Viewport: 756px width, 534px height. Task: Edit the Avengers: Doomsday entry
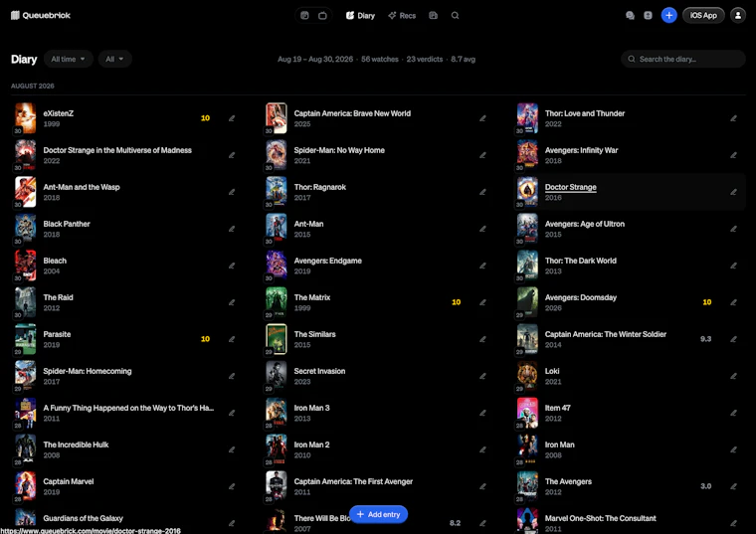(x=733, y=302)
